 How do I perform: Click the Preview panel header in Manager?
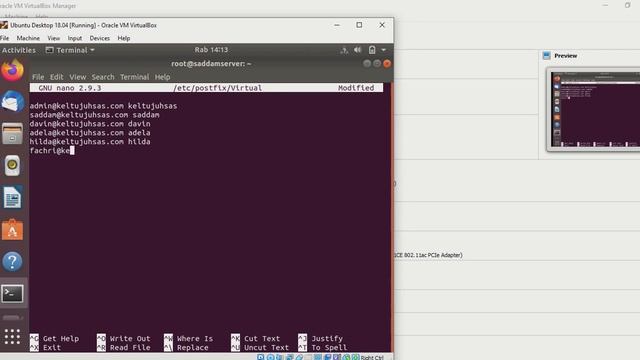click(x=565, y=56)
